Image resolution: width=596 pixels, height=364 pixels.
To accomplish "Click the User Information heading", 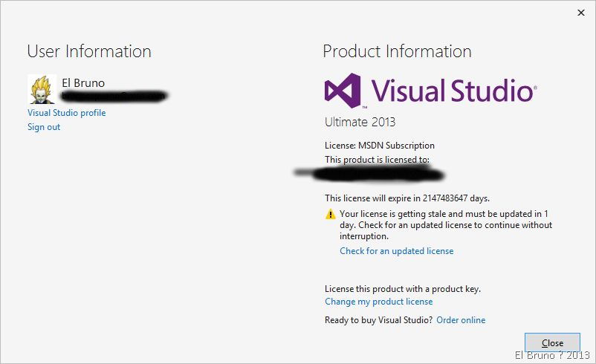I will 89,51.
